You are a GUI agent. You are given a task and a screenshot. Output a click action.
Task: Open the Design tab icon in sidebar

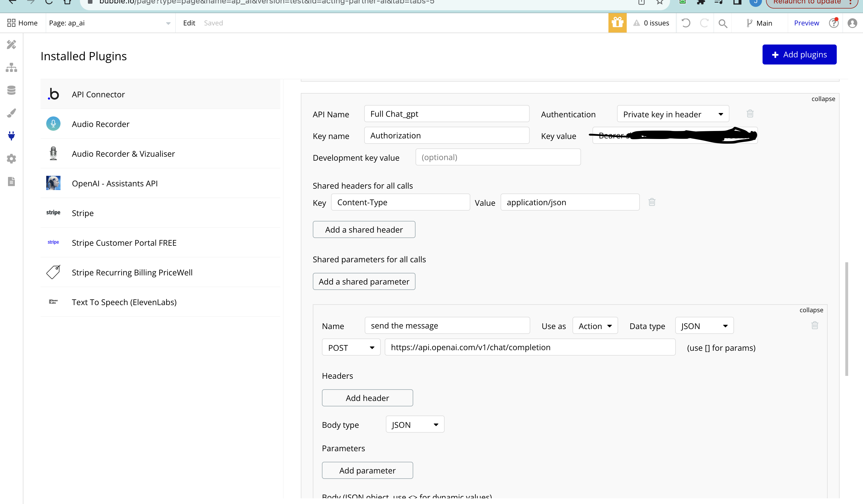tap(11, 45)
